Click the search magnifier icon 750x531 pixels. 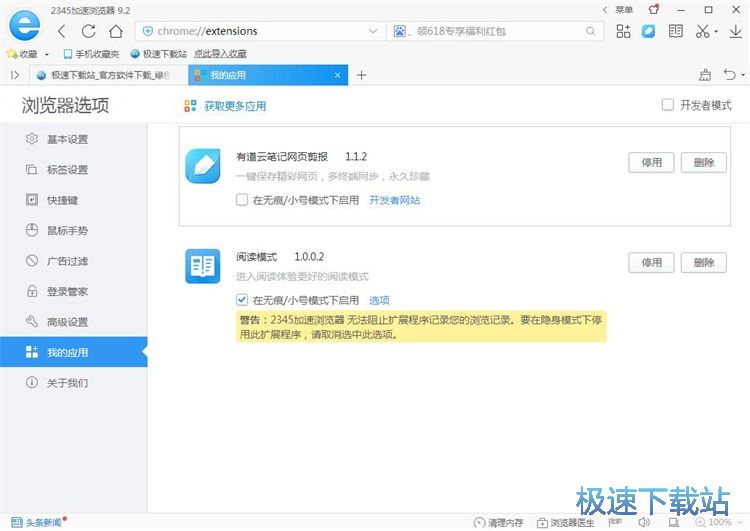(591, 32)
